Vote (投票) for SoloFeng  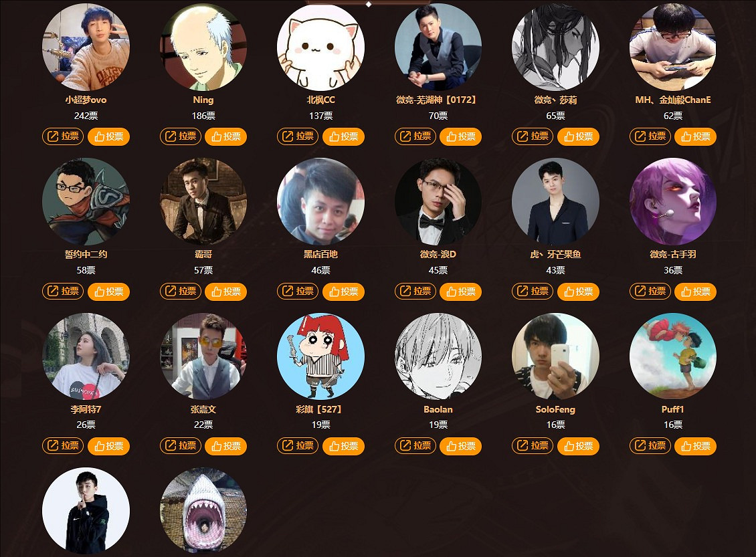tap(578, 446)
